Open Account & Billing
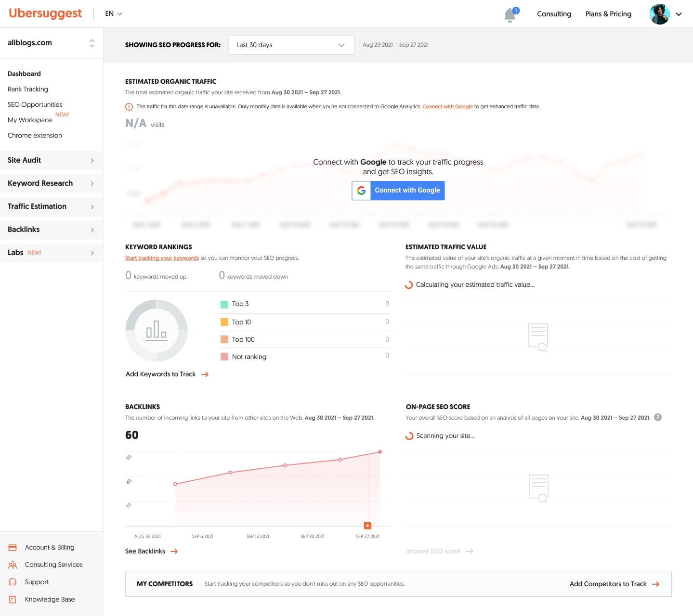 click(x=50, y=548)
